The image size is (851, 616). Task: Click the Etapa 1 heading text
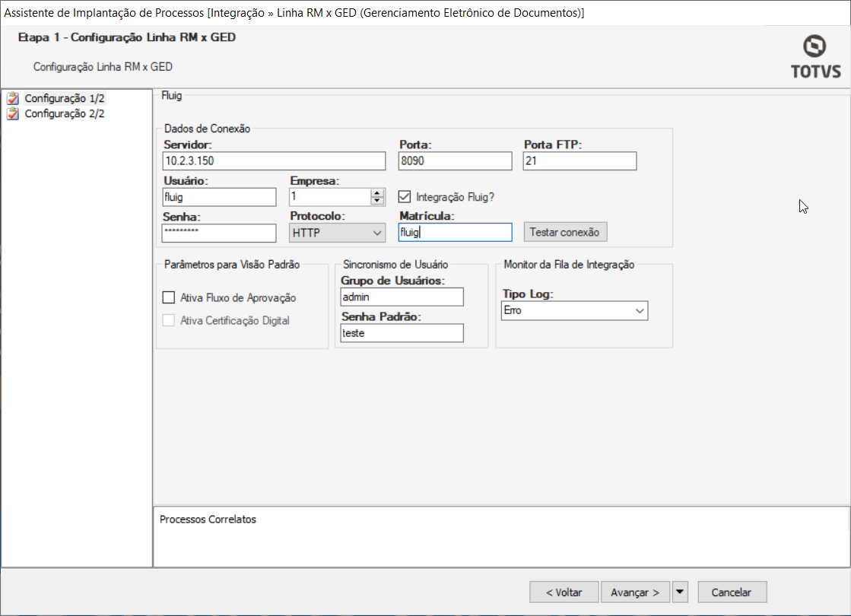(x=127, y=37)
